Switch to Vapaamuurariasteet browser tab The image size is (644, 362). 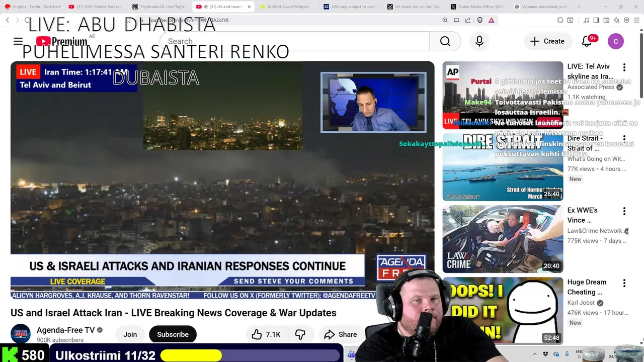click(541, 7)
